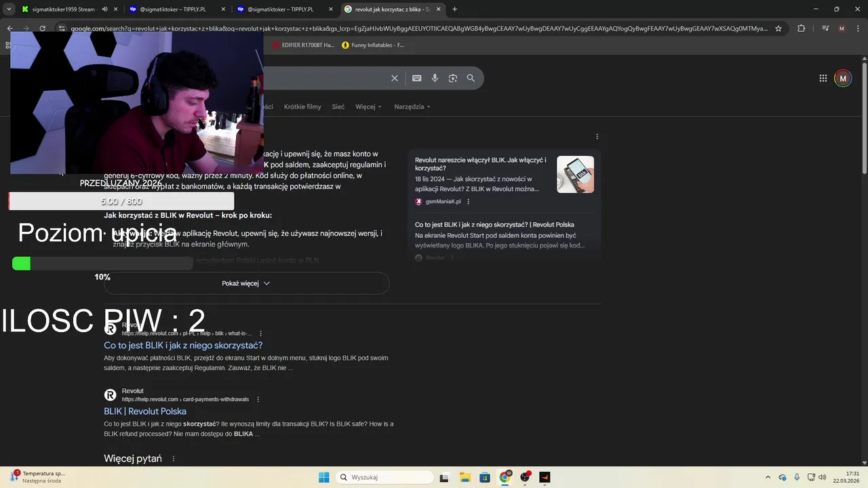This screenshot has width=868, height=488.
Task: Open Task View on the taskbar
Action: click(x=444, y=477)
